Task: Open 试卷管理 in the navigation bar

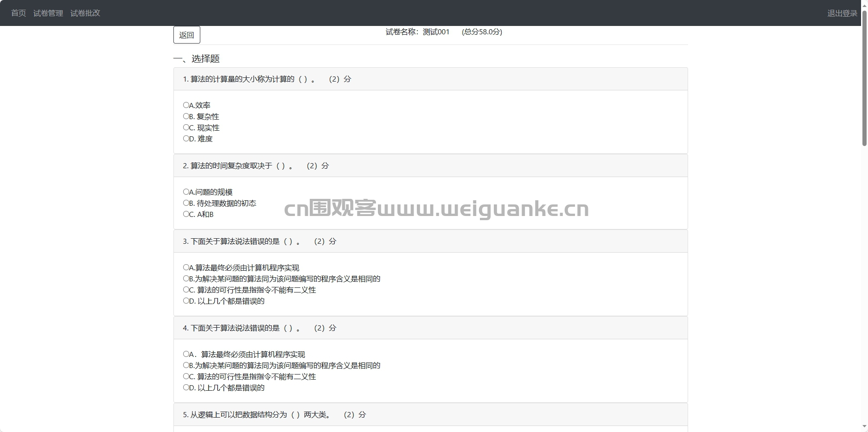Action: coord(48,13)
